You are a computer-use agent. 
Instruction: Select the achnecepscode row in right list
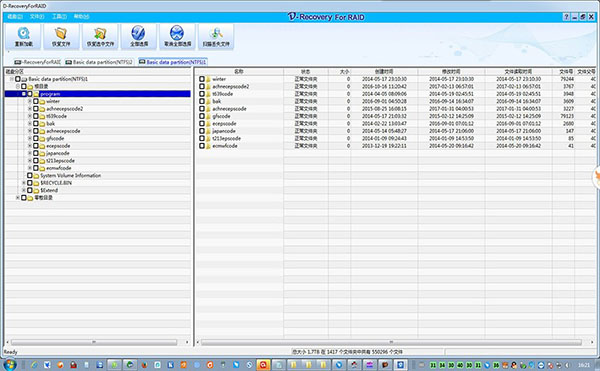(395, 109)
